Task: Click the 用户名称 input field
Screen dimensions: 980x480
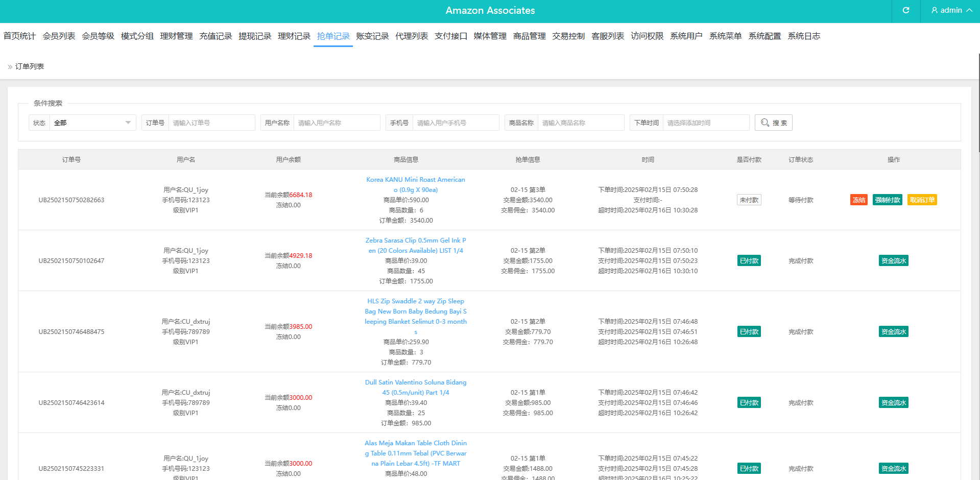Action: tap(336, 123)
